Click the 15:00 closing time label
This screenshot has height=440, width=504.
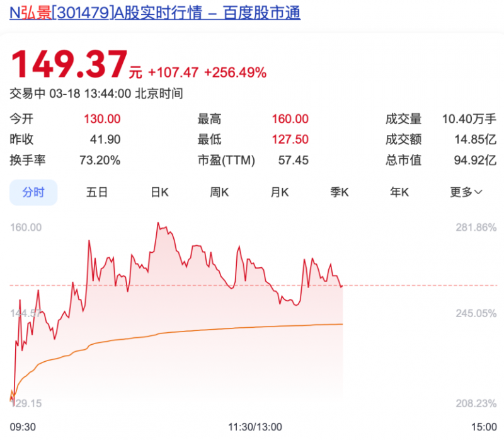pos(483,426)
